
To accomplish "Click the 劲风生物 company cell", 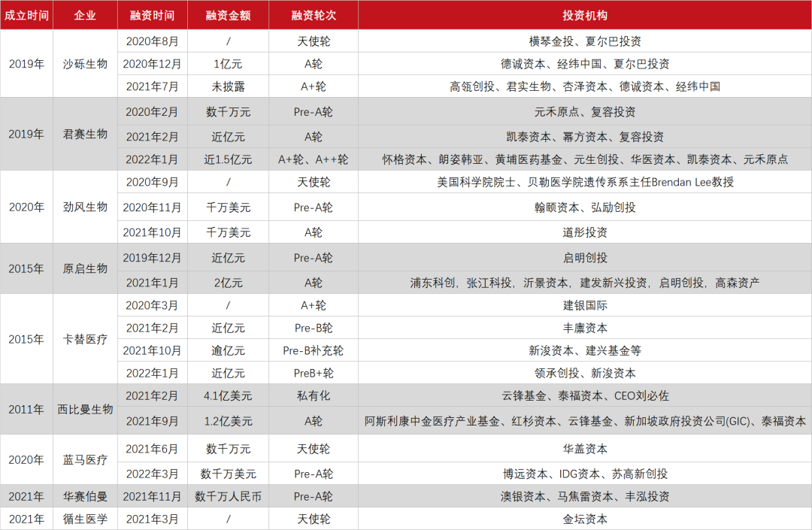I will pos(85,207).
